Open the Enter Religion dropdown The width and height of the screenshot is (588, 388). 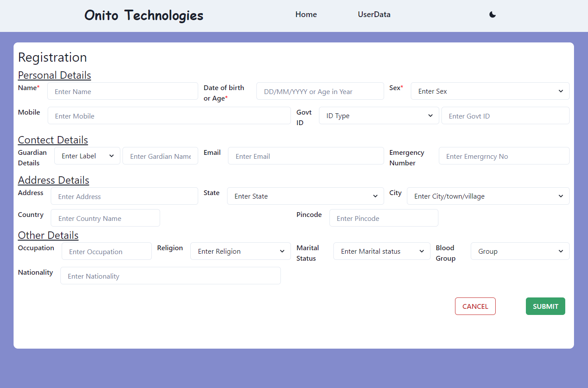click(x=240, y=251)
